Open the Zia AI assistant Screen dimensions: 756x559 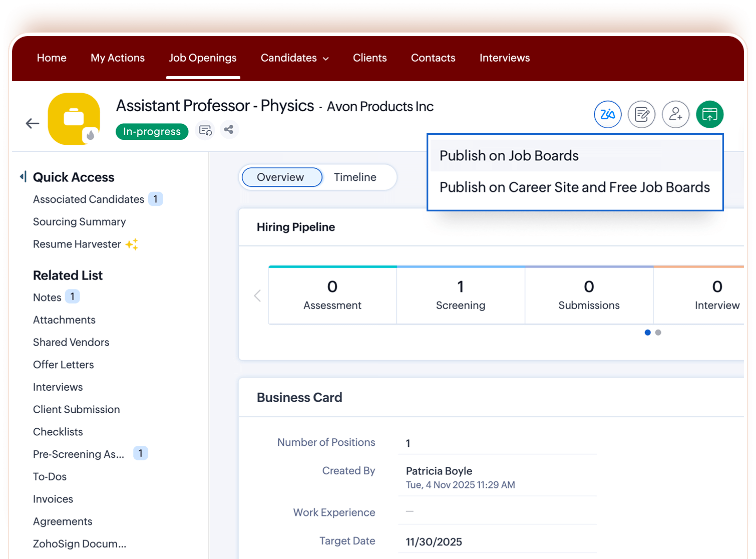coord(607,114)
